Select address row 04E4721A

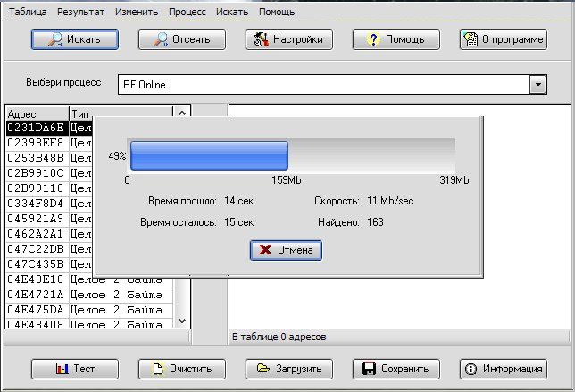pos(36,295)
